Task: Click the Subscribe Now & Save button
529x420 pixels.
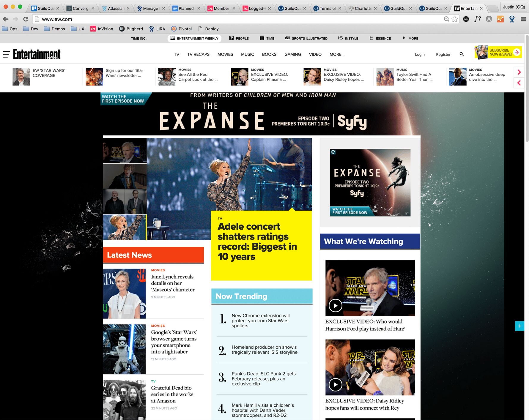Action: (x=498, y=52)
